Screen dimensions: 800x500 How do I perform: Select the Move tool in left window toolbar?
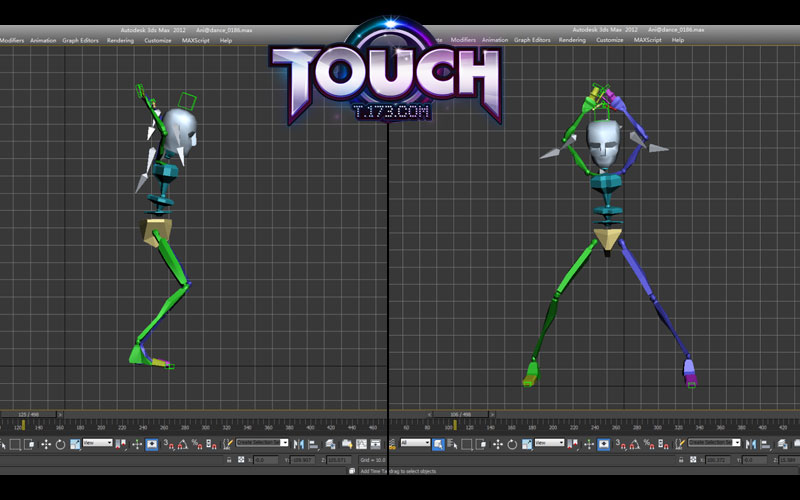click(46, 444)
